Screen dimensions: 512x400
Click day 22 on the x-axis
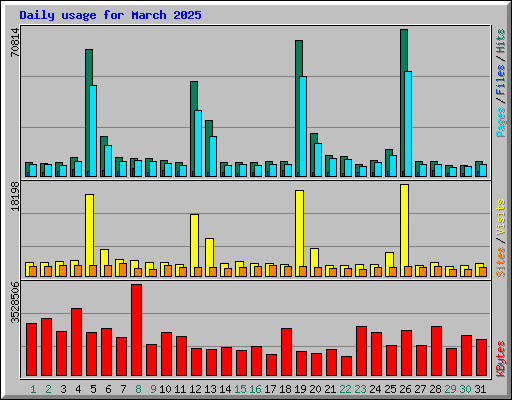345,389
